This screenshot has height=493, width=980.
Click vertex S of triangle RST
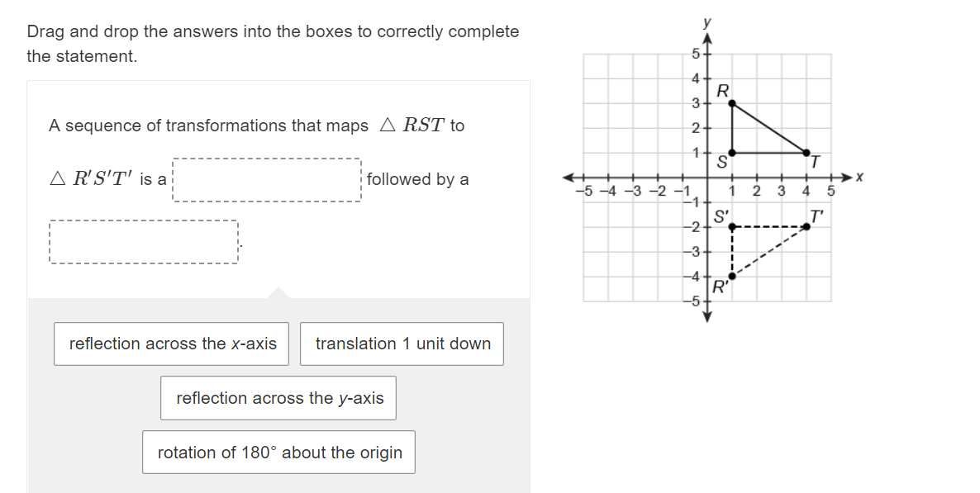point(731,154)
